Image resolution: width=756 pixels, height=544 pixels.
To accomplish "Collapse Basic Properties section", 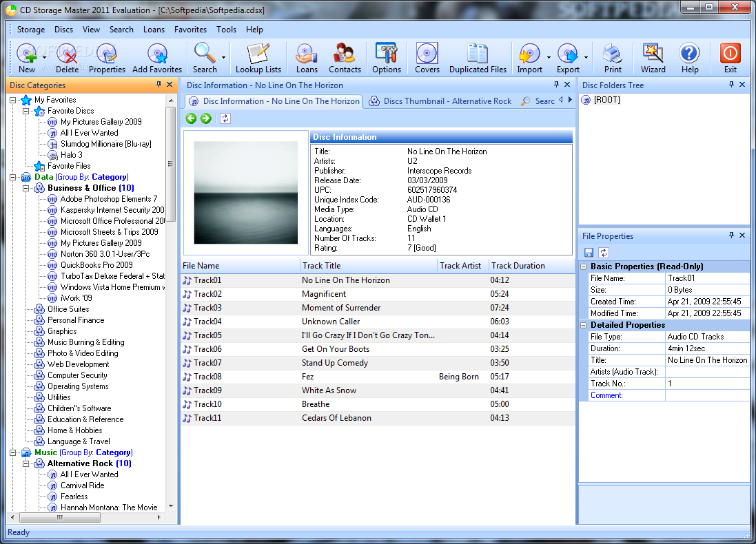I will coord(584,266).
